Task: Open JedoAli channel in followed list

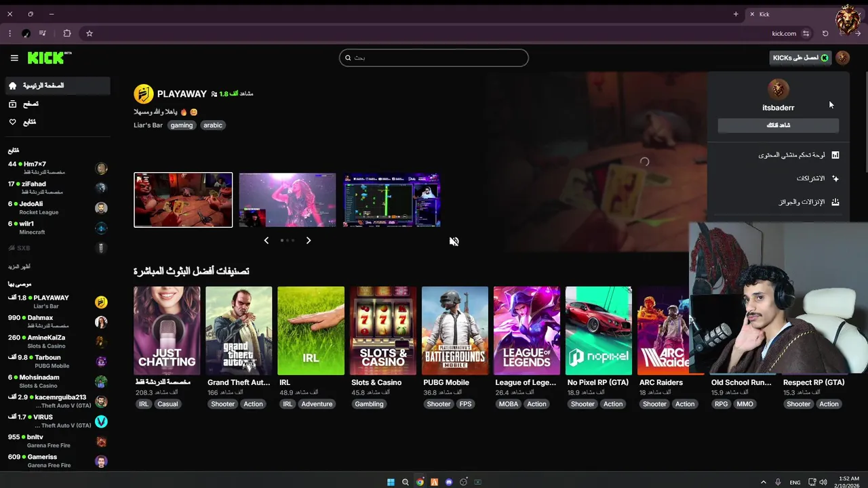Action: 58,207
